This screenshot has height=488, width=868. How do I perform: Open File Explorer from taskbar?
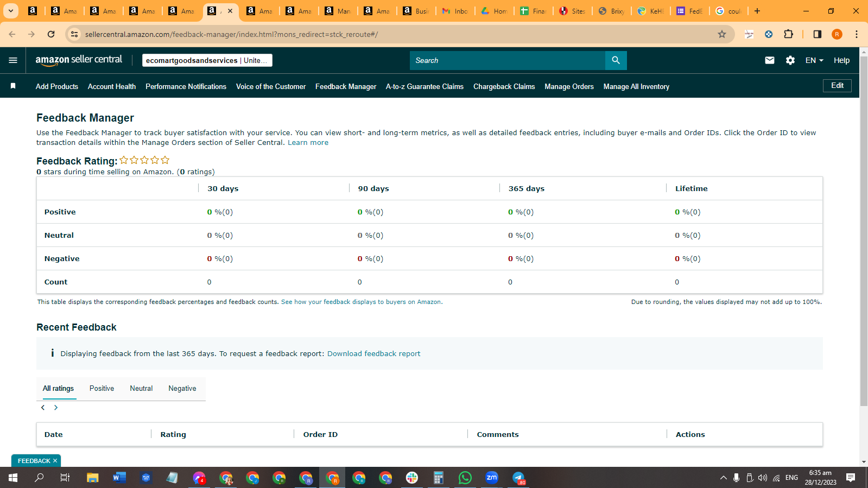click(93, 478)
